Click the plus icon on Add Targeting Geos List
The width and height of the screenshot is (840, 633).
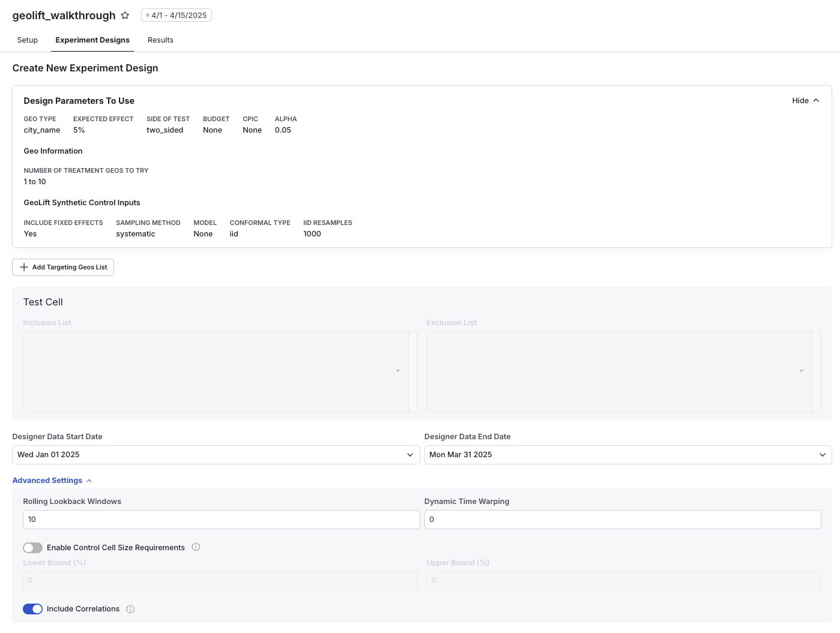click(24, 267)
